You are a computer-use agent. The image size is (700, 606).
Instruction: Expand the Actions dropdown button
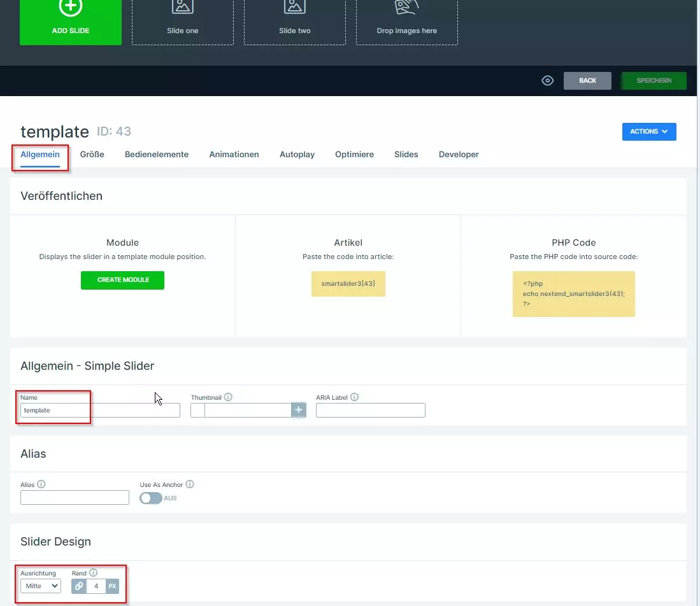648,132
